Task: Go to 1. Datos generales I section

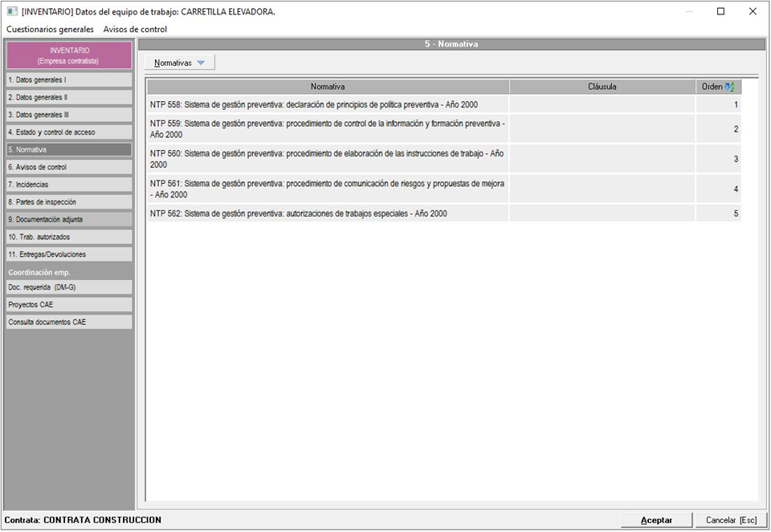Action: tap(69, 80)
